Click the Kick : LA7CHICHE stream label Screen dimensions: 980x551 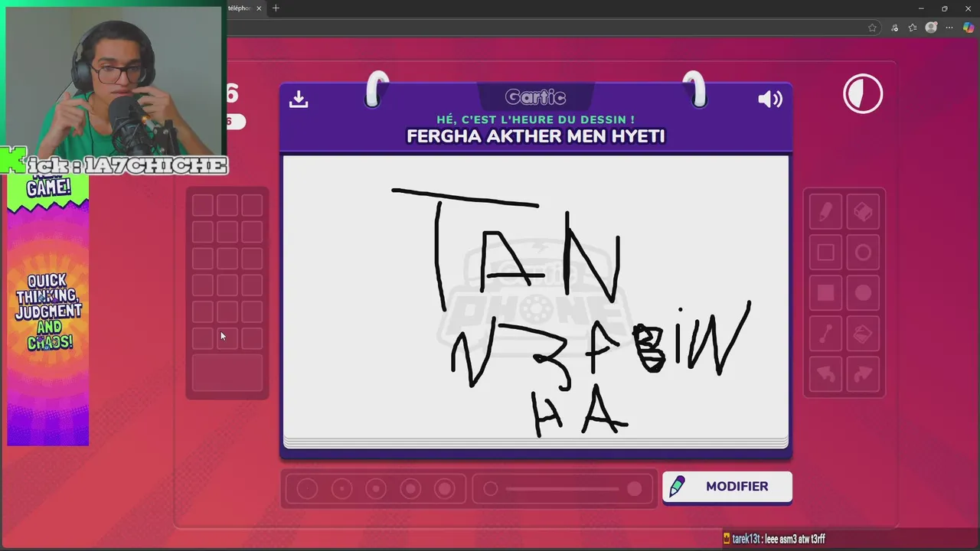pyautogui.click(x=115, y=165)
